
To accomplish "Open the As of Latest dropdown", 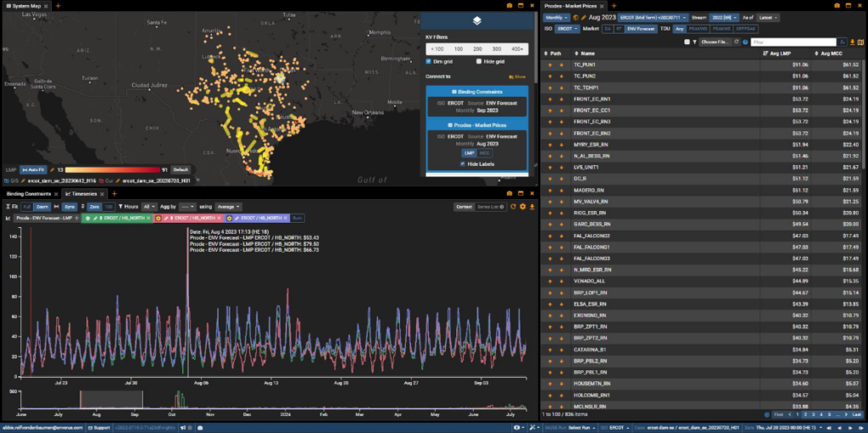I will (x=769, y=17).
